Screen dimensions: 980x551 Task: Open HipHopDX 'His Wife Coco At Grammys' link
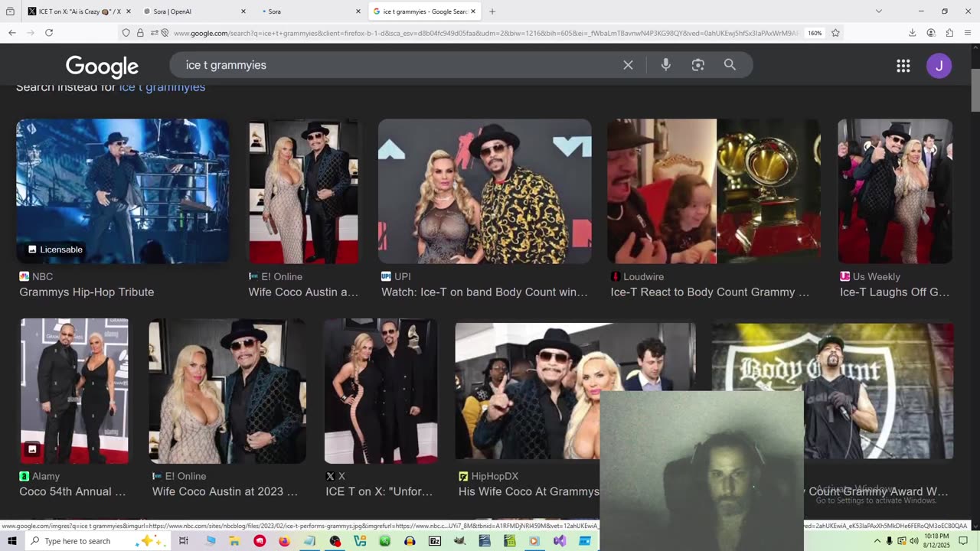(x=529, y=492)
